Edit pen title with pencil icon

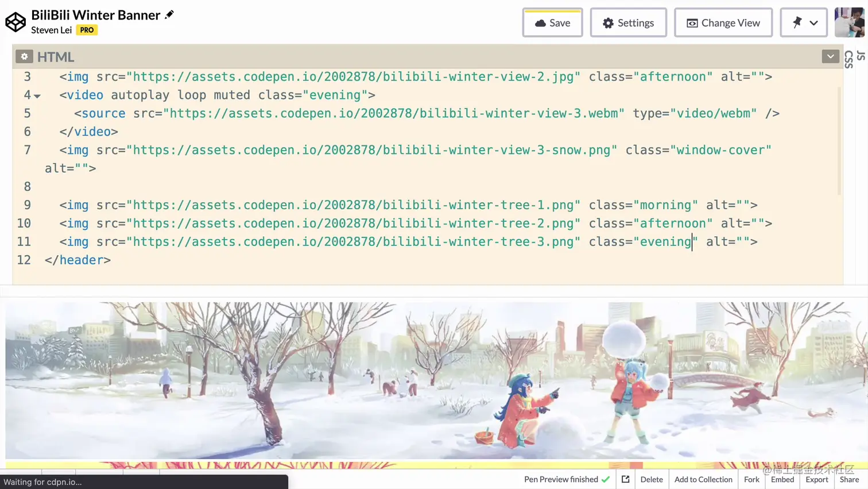[169, 14]
